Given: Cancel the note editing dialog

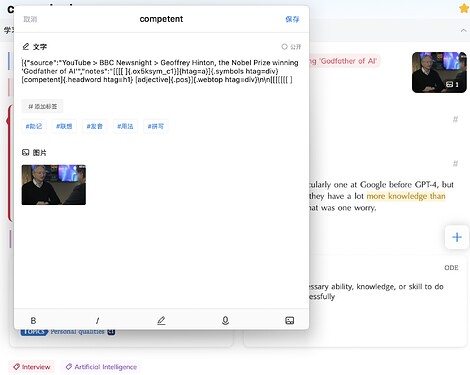Looking at the screenshot, I should pyautogui.click(x=30, y=19).
